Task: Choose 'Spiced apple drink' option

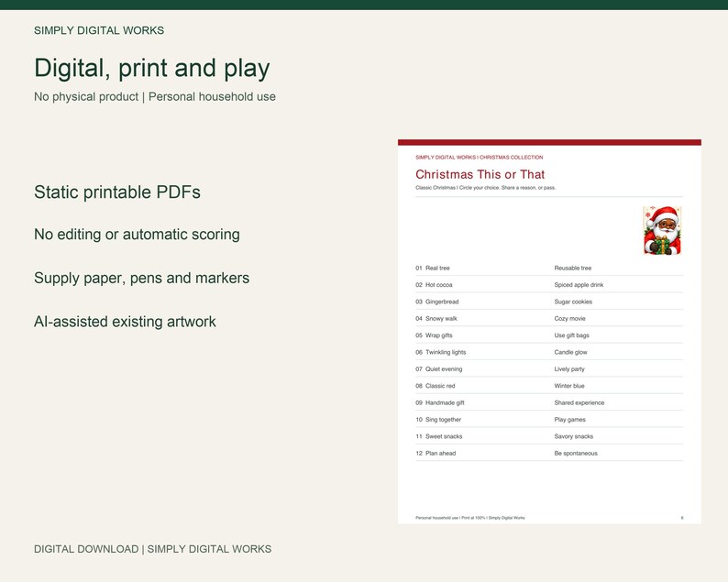Action: pos(579,285)
